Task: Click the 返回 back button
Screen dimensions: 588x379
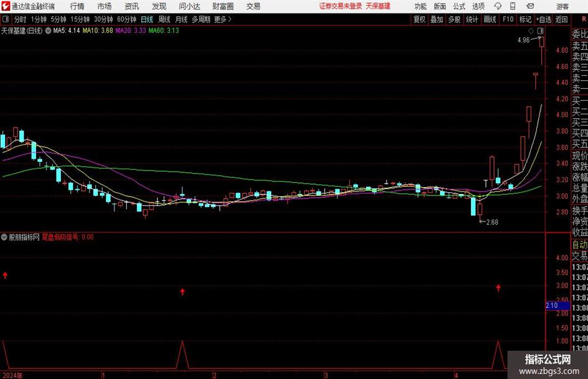Action: point(561,19)
